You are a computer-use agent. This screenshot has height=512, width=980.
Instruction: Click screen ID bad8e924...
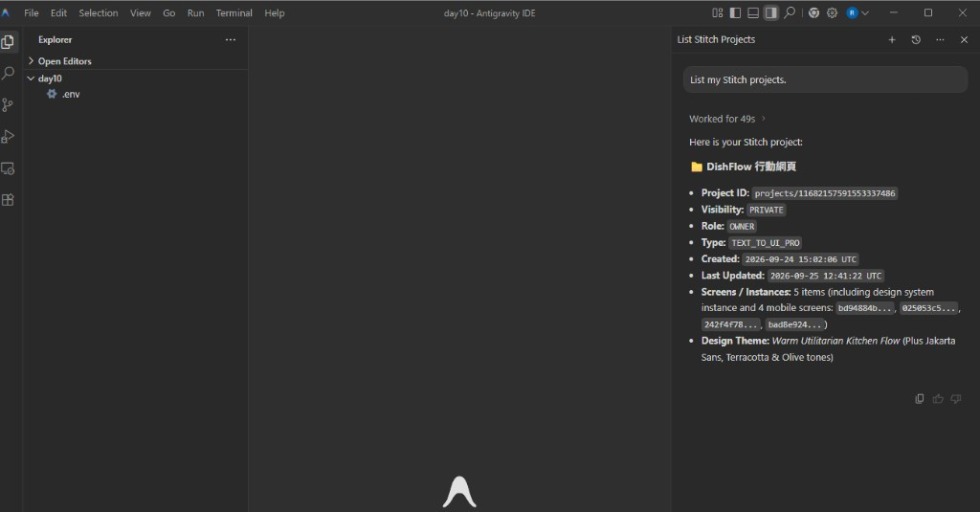point(794,324)
